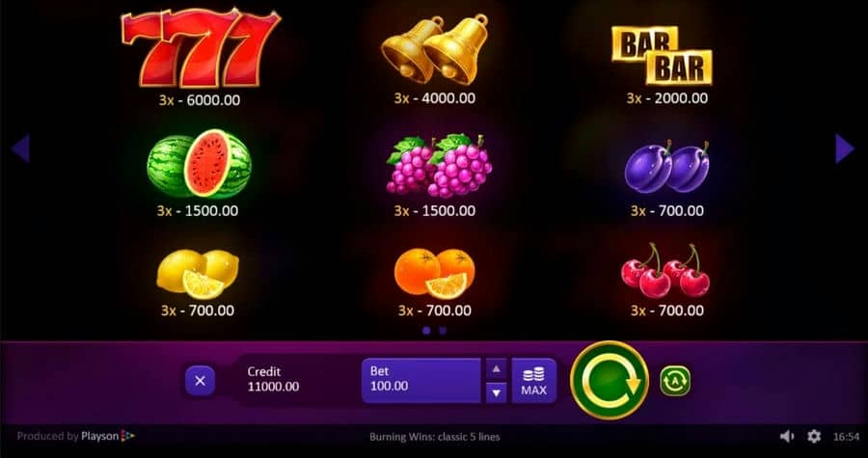
Task: Decrease the bet with the down arrow
Action: (x=496, y=392)
